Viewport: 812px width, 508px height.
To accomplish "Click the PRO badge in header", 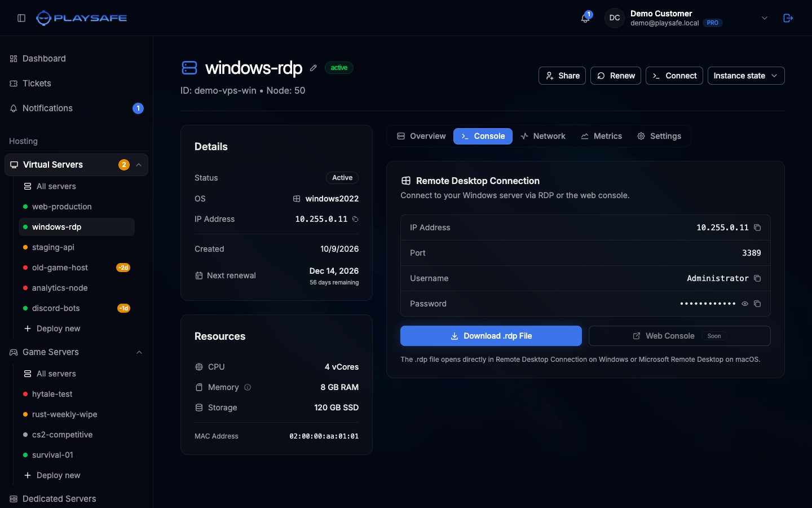I will point(713,23).
